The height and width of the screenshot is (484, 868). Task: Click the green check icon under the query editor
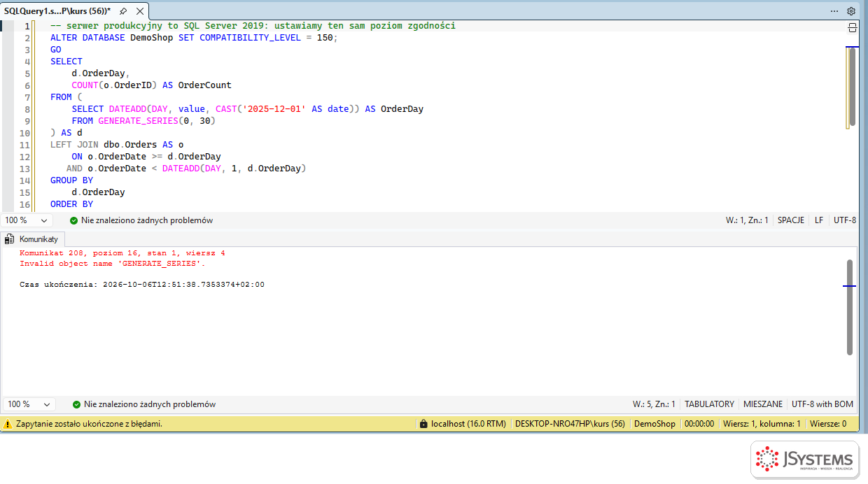[74, 220]
